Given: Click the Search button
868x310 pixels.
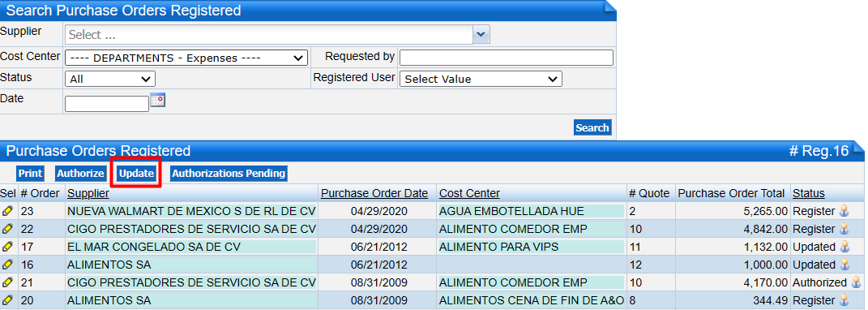Looking at the screenshot, I should tap(592, 127).
